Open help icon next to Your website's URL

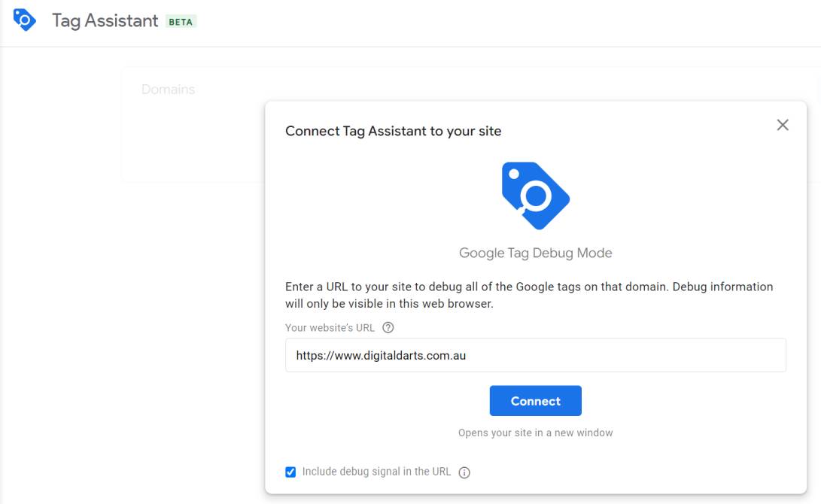[388, 328]
